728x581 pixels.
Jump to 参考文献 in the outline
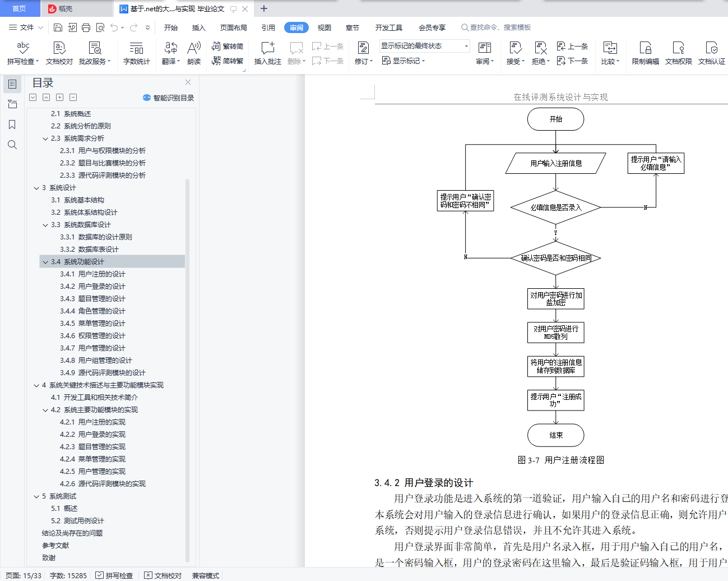tap(55, 546)
